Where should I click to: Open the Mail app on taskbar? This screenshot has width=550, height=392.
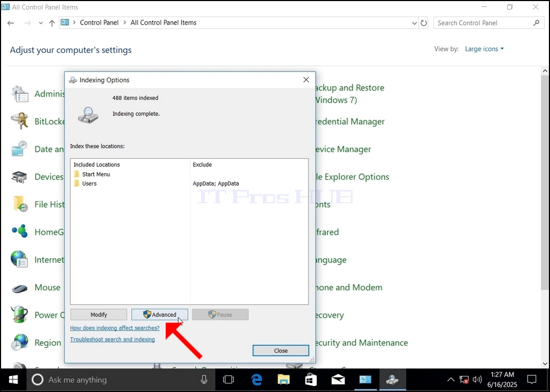point(338,380)
